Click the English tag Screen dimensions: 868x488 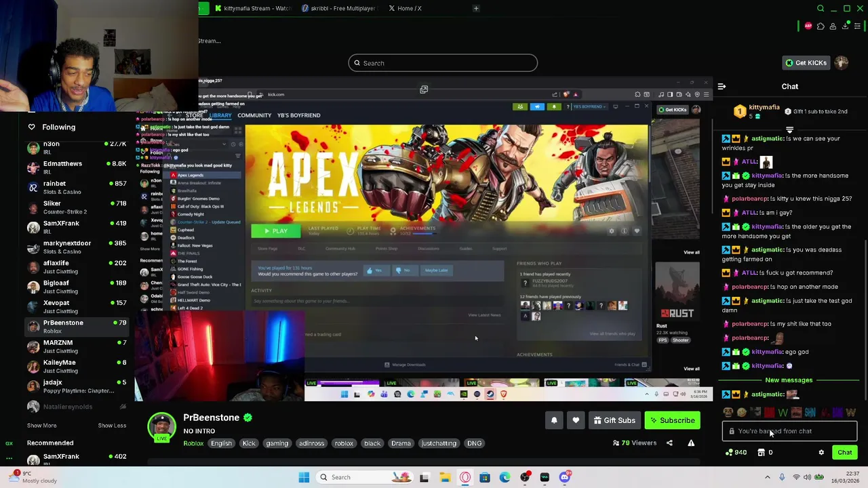221,443
